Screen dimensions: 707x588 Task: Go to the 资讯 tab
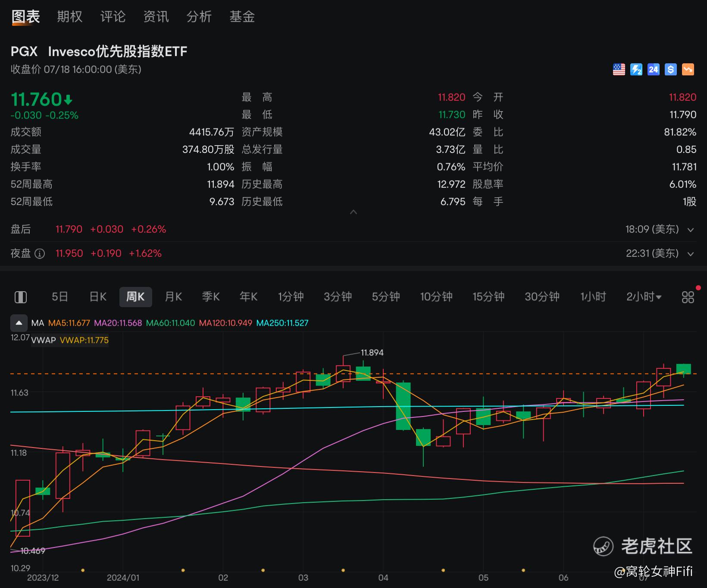(156, 17)
